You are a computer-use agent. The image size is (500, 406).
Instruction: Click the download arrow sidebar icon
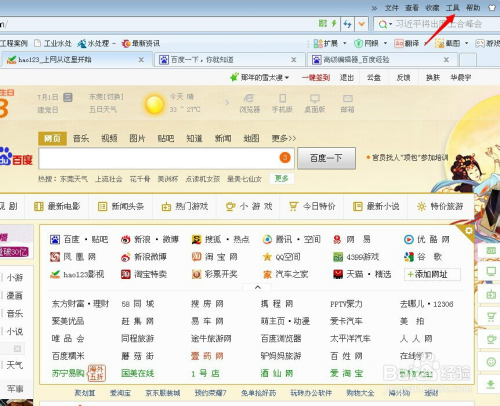click(x=490, y=384)
